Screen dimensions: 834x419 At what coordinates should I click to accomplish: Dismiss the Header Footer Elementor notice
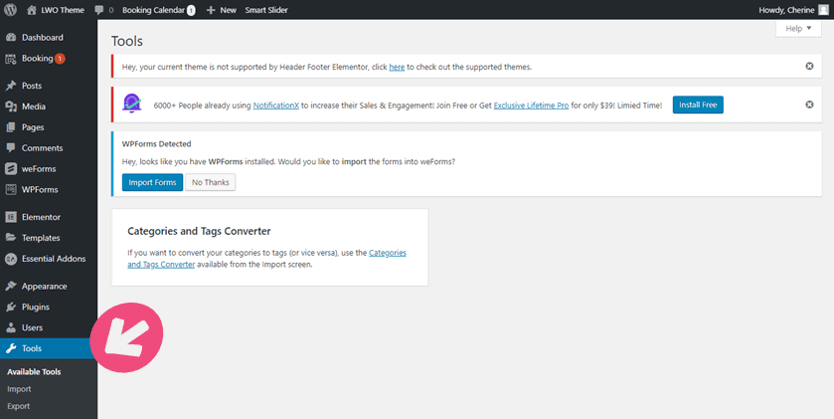coord(809,66)
